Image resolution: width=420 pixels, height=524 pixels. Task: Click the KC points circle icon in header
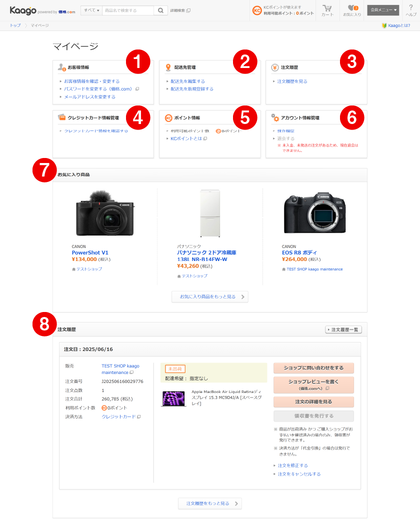pyautogui.click(x=256, y=10)
